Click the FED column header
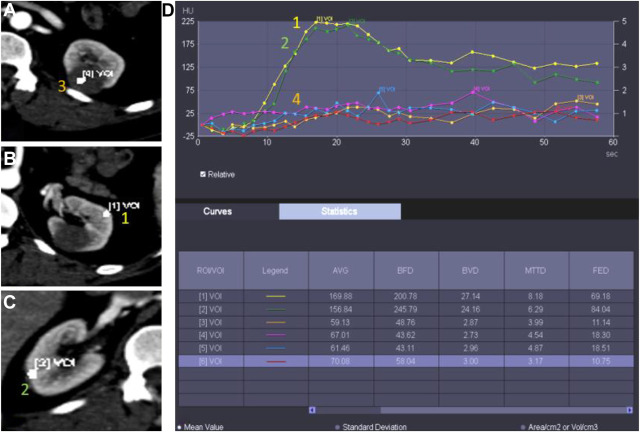This screenshot has height=432, width=640. [x=601, y=270]
